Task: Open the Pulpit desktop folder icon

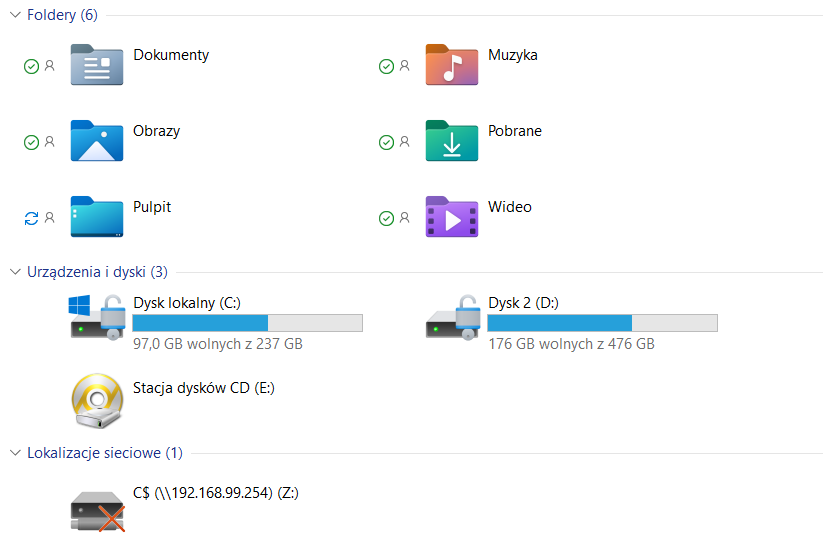Action: pyautogui.click(x=97, y=217)
